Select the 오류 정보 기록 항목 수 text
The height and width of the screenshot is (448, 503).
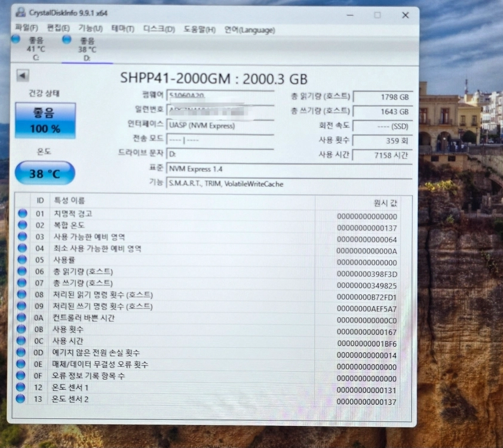[x=88, y=376]
